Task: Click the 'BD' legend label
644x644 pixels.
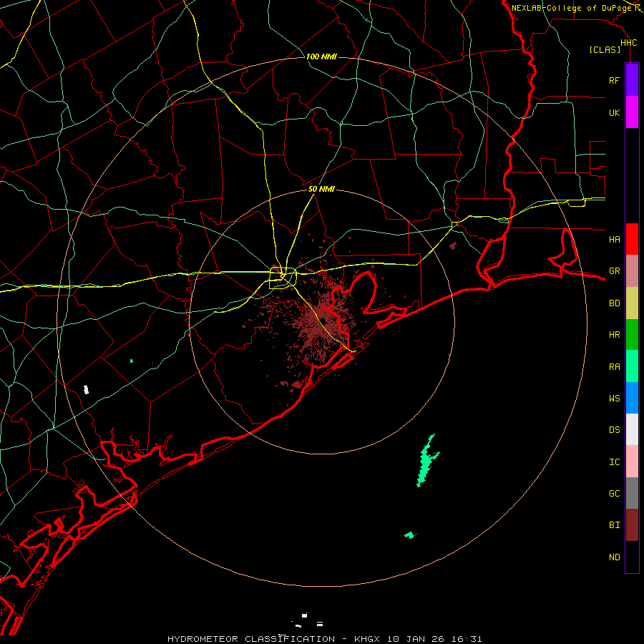Action: (x=614, y=303)
